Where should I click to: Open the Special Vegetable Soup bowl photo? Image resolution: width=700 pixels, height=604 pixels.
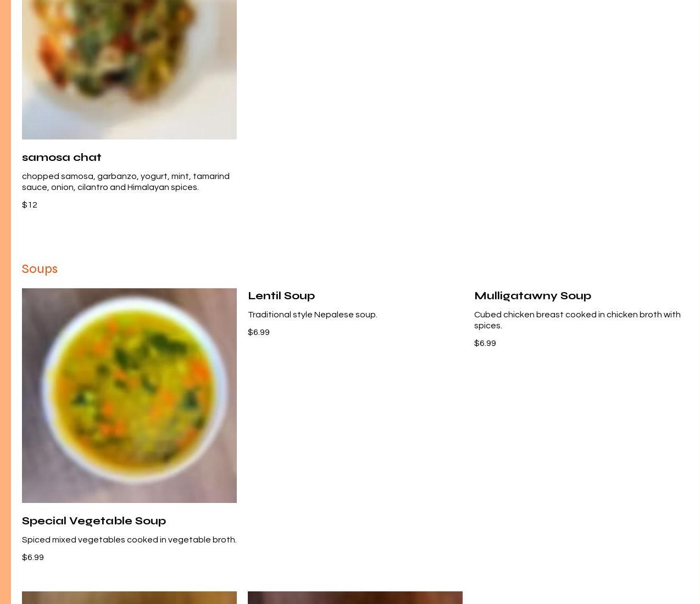[129, 395]
